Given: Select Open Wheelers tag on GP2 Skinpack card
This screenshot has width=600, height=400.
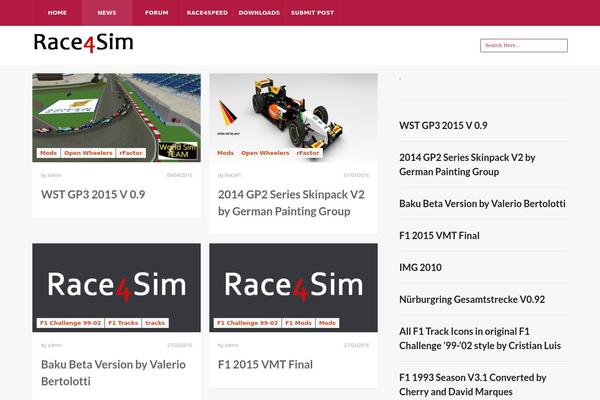Looking at the screenshot, I should [265, 153].
